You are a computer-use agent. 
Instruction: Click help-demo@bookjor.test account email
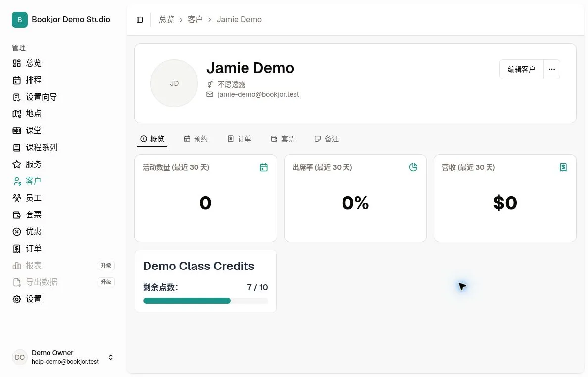(65, 362)
